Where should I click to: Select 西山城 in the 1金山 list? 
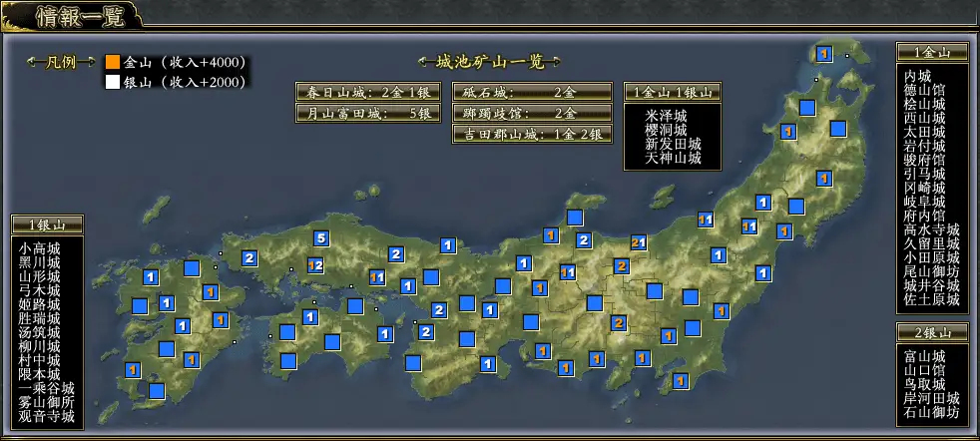924,118
